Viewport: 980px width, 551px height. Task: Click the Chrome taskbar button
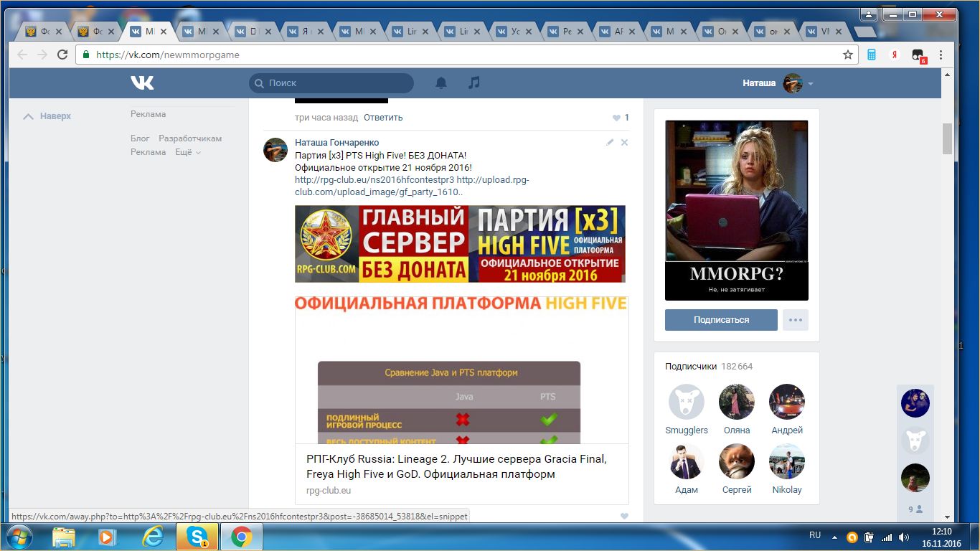click(242, 537)
